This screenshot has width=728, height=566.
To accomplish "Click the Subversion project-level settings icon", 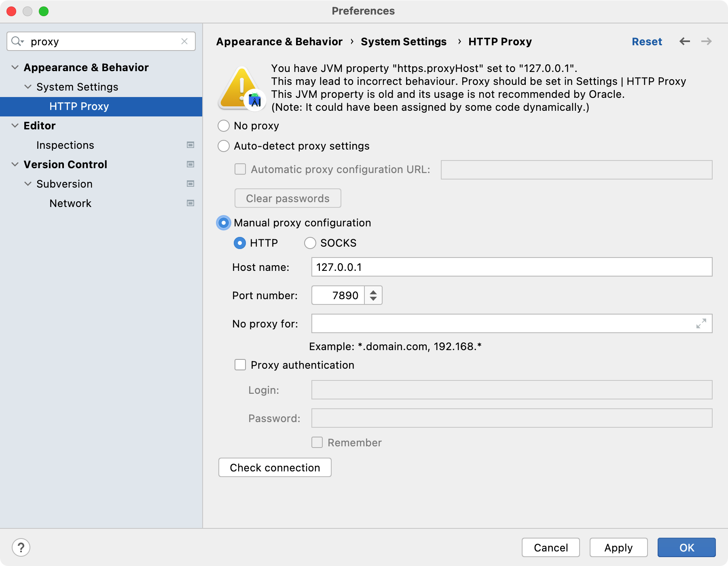I will (190, 184).
